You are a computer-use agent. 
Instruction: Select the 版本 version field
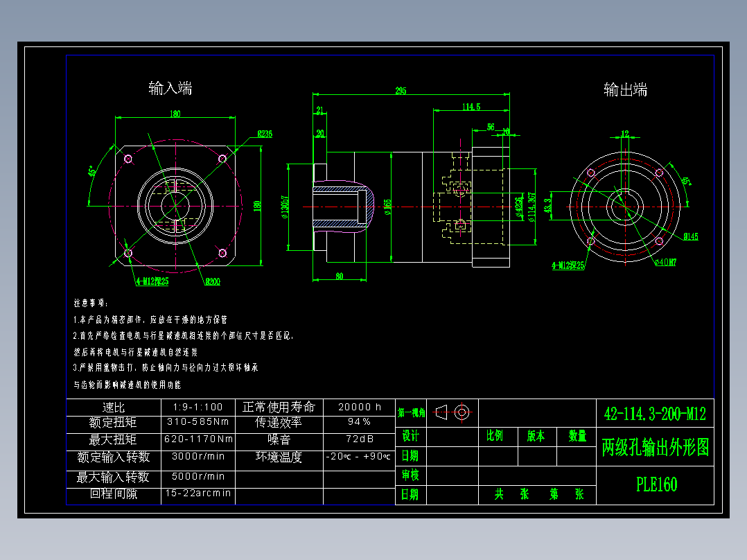click(x=537, y=436)
